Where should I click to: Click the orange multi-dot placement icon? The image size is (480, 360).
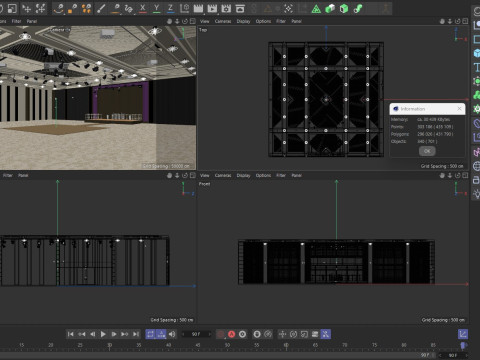(x=86, y=8)
